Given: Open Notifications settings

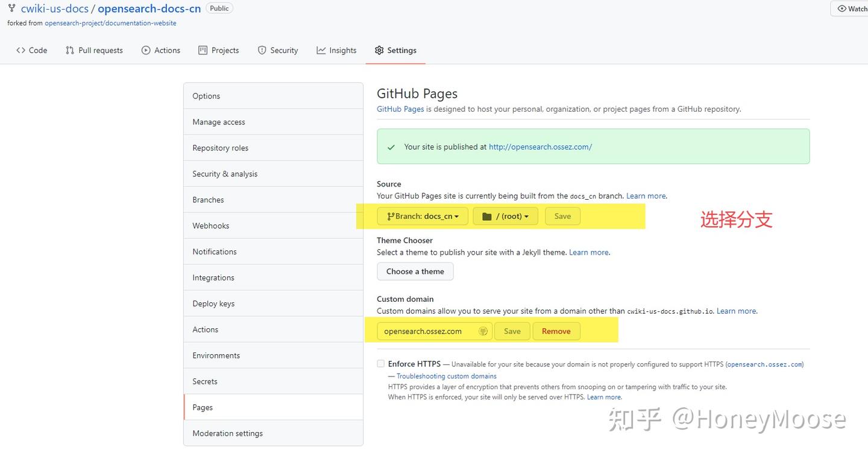Looking at the screenshot, I should coord(273,252).
